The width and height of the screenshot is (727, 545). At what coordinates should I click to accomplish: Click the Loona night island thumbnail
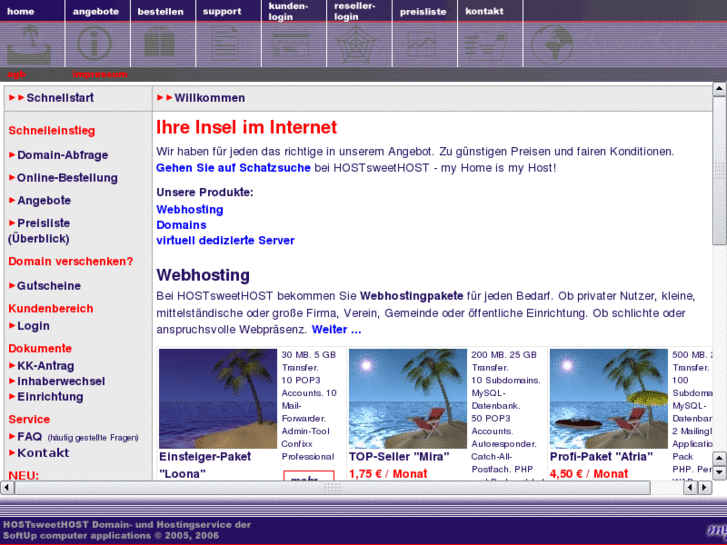click(217, 398)
